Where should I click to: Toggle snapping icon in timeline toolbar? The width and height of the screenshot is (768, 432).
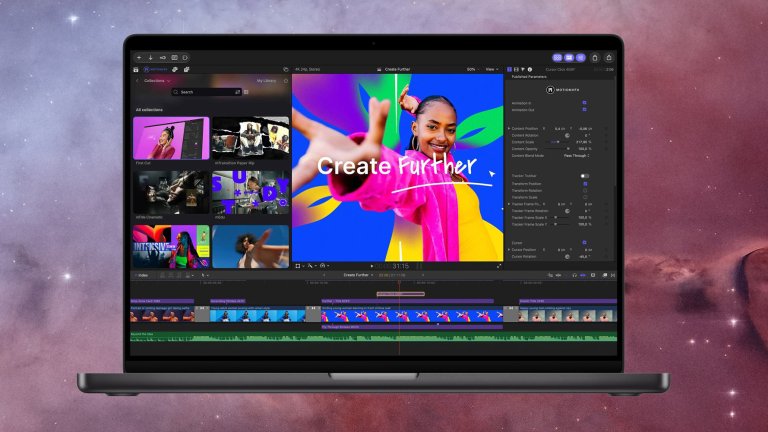pos(583,275)
